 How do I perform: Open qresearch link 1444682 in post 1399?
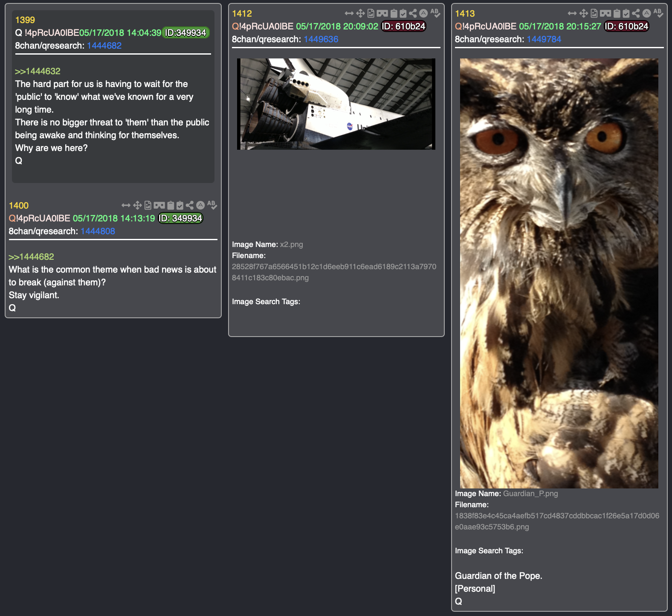point(104,46)
